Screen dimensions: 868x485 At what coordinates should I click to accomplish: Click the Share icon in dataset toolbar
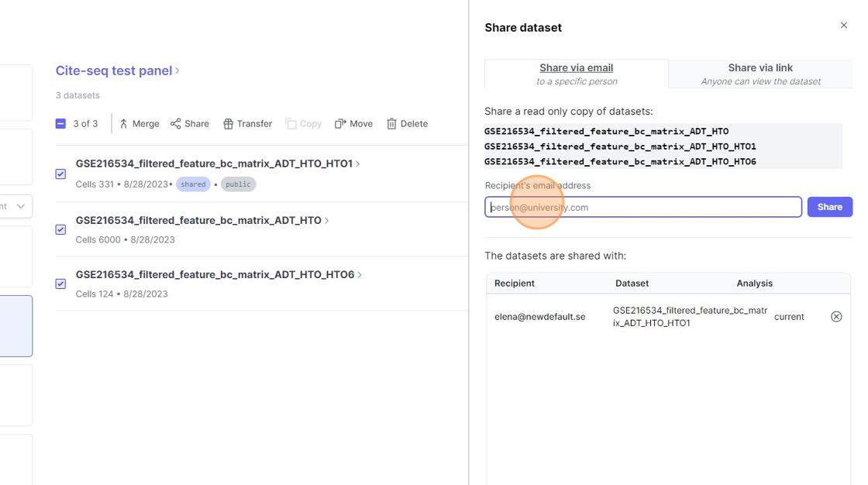(x=176, y=124)
